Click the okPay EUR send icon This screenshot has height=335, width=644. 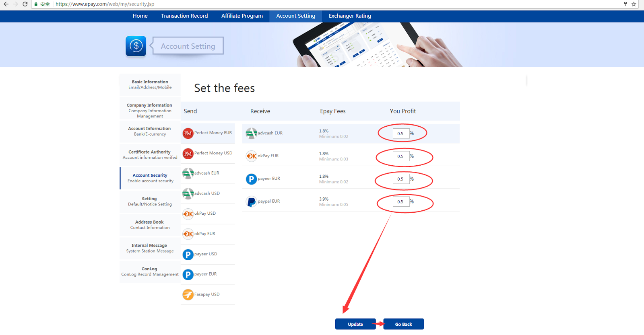(x=188, y=234)
